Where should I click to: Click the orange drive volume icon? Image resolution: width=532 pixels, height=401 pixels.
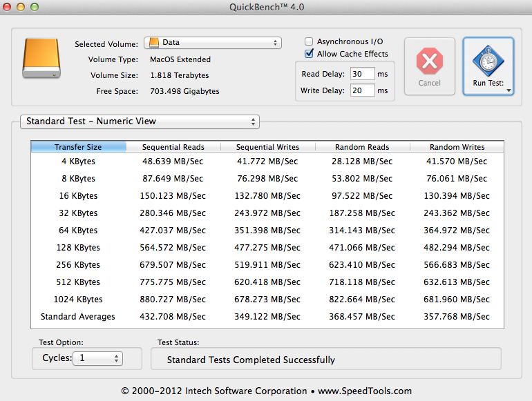coord(41,58)
